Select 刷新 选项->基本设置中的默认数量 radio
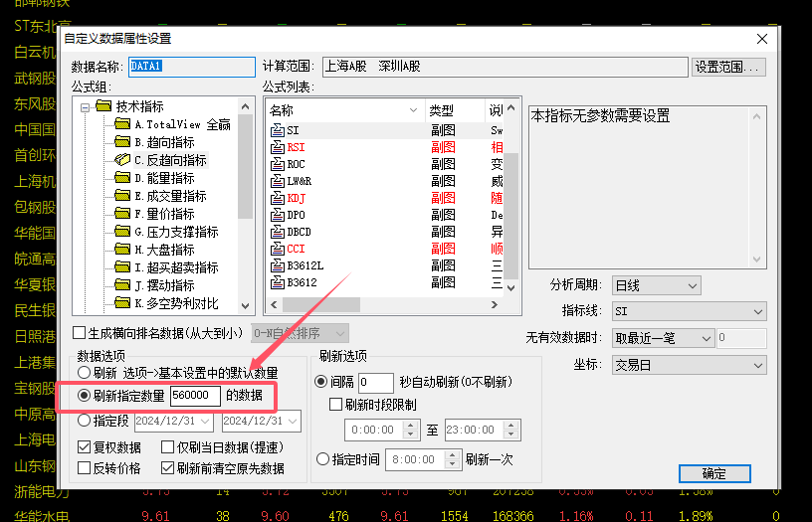Viewport: 812px width, 522px height. click(x=84, y=373)
